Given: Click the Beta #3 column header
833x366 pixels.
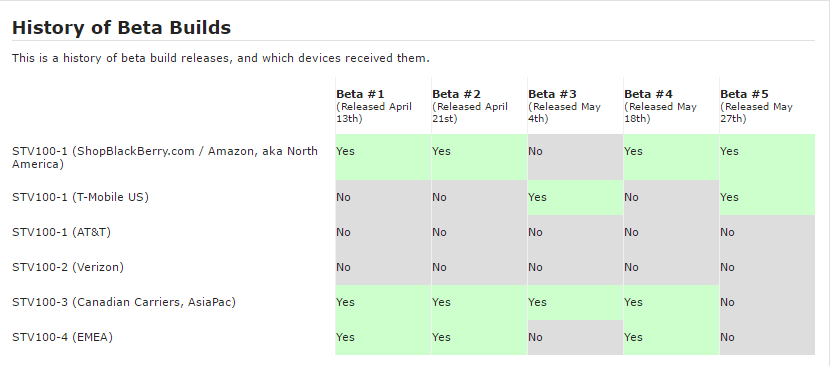Looking at the screenshot, I should pyautogui.click(x=575, y=106).
